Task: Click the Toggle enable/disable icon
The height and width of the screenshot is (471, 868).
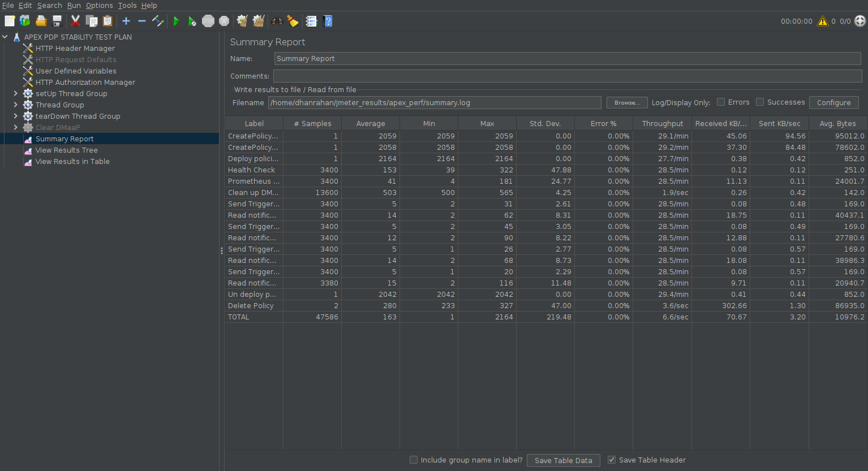Action: (158, 21)
